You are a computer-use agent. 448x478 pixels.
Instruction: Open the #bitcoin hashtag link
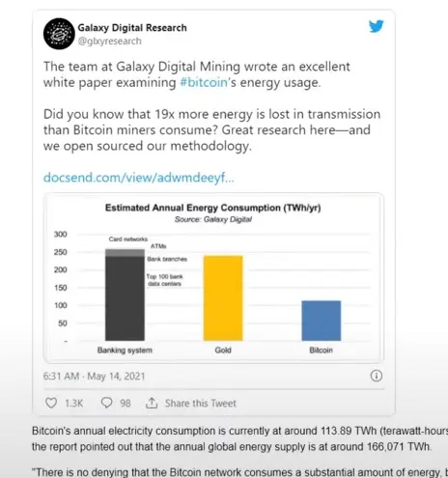[x=204, y=82]
